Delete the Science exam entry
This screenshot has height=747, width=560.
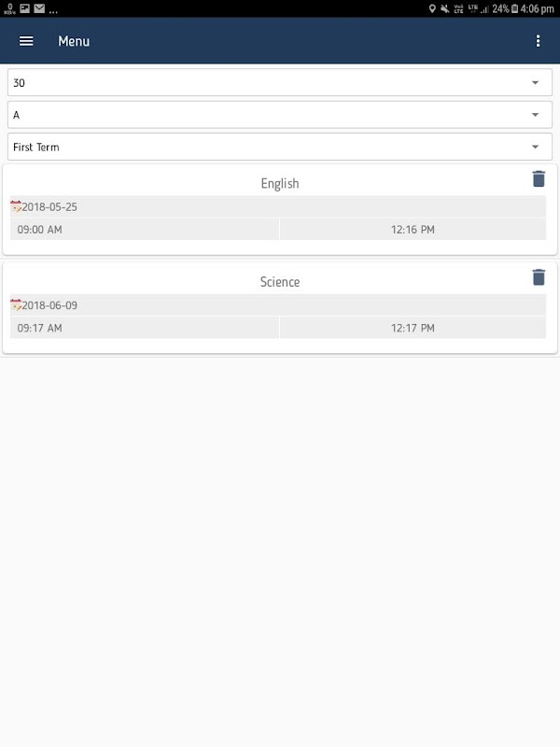coord(539,276)
